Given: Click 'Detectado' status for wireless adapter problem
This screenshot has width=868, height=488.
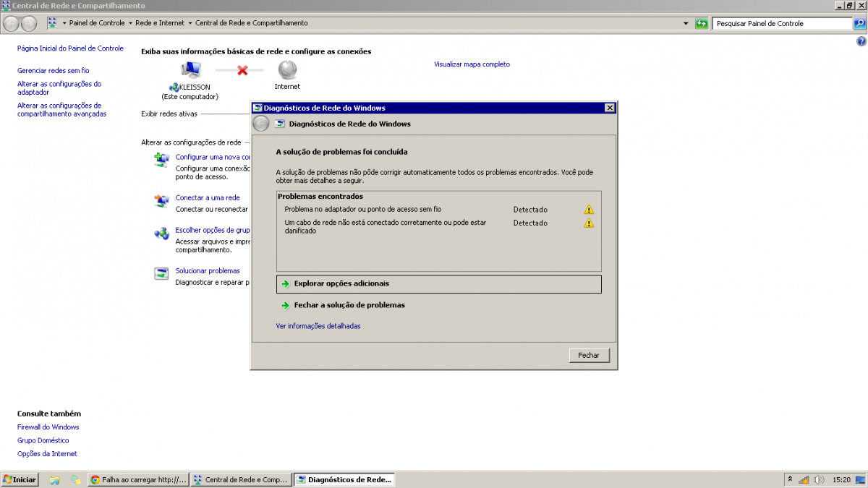Looking at the screenshot, I should [530, 210].
